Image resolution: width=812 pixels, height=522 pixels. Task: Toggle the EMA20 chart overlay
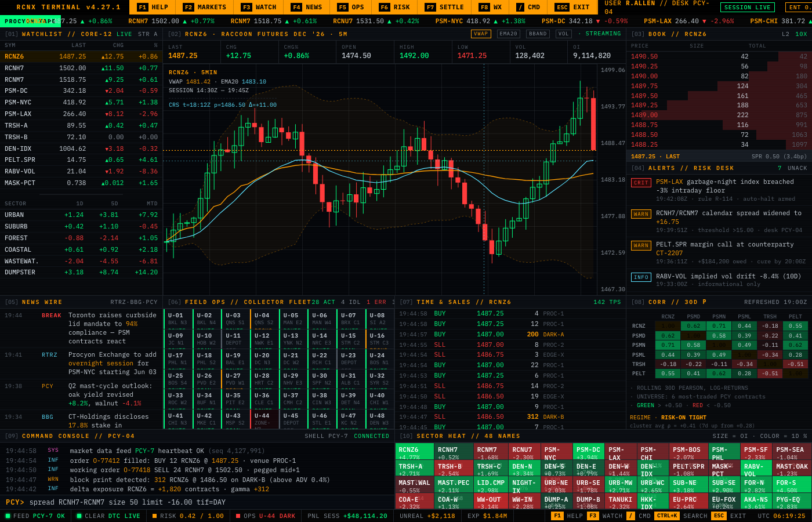pyautogui.click(x=508, y=34)
